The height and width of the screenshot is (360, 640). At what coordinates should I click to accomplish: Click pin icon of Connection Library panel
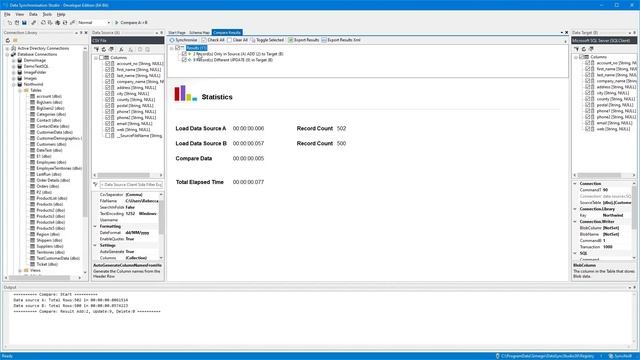[x=81, y=33]
